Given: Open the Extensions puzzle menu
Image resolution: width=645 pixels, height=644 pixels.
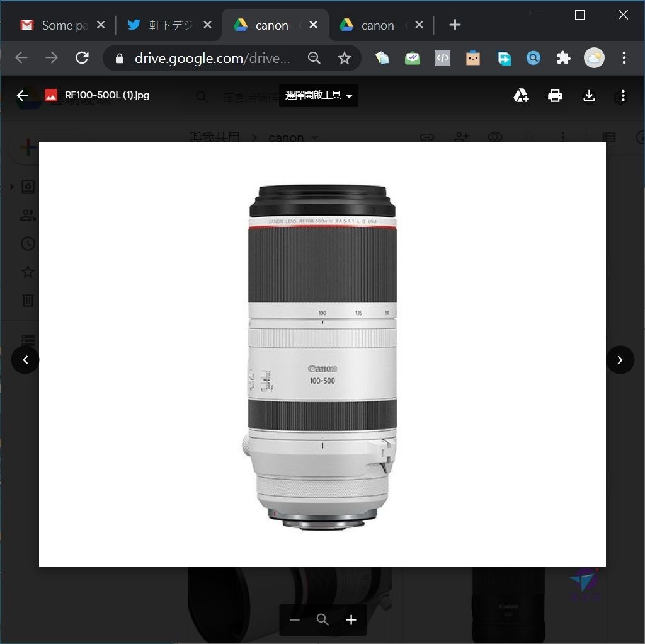Looking at the screenshot, I should [x=563, y=58].
